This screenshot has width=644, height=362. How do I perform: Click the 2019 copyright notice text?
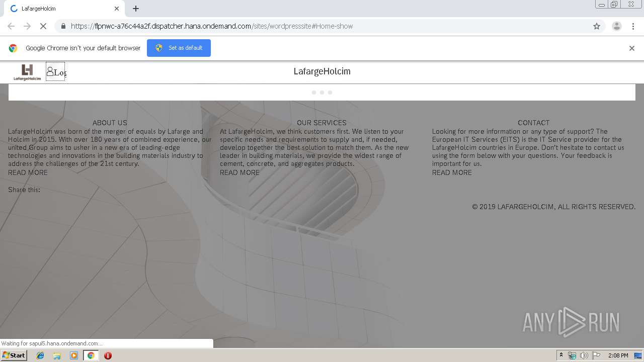point(553,207)
